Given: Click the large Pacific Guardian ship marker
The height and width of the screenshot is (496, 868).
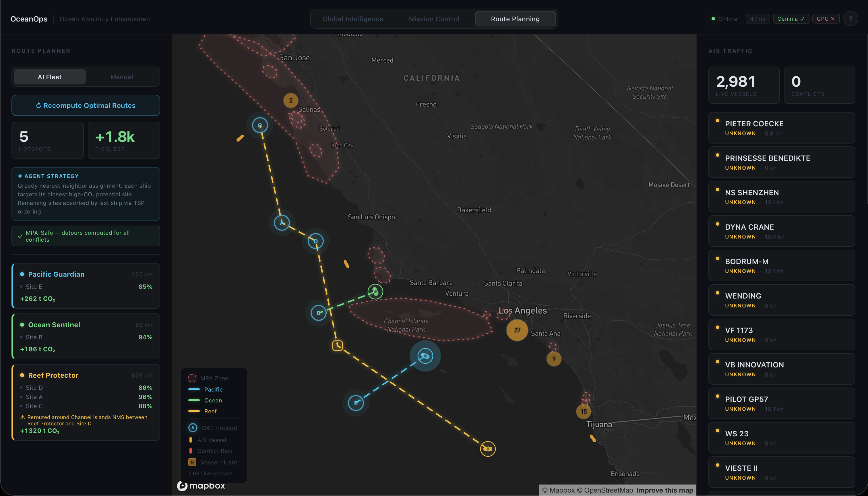Looking at the screenshot, I should click(x=425, y=356).
